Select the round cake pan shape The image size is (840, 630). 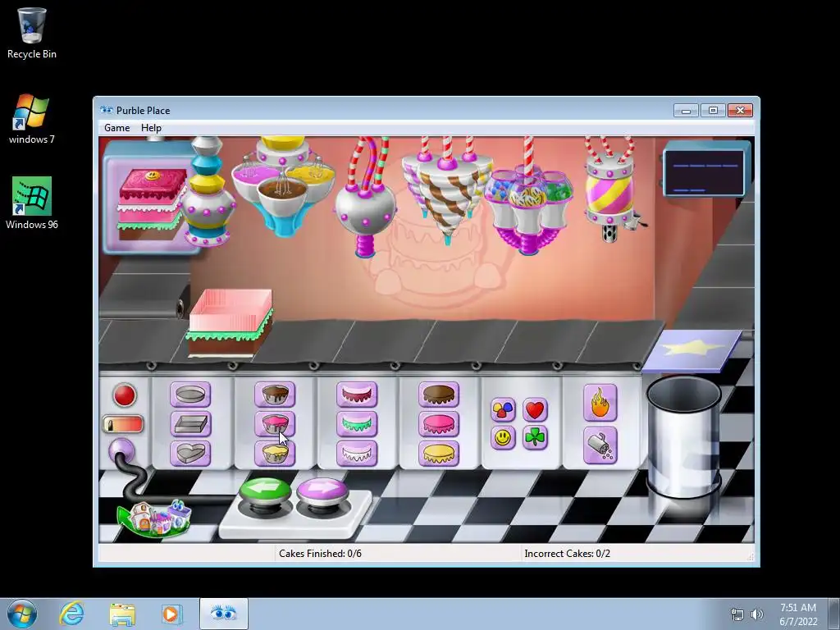click(190, 395)
